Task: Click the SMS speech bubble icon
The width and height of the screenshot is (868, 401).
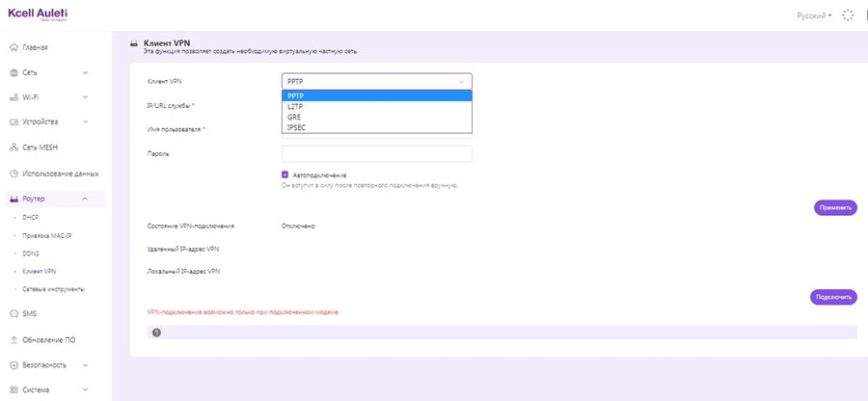Action: click(14, 313)
